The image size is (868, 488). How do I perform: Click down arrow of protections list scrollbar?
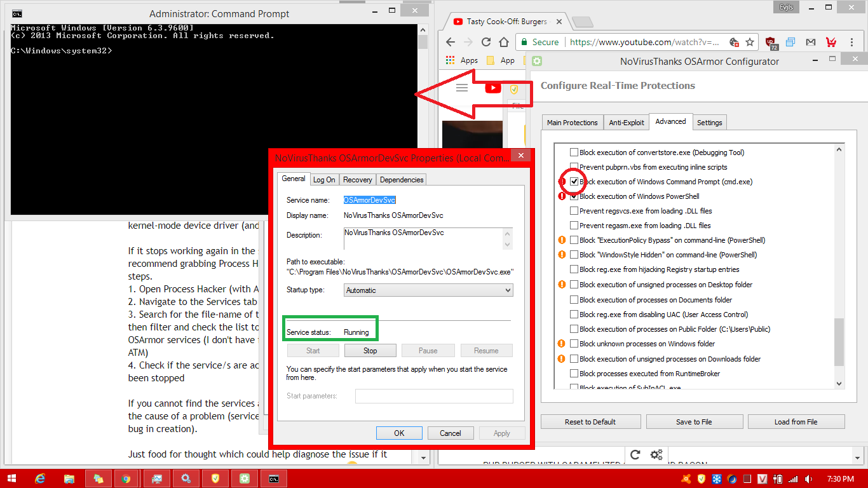coord(839,383)
